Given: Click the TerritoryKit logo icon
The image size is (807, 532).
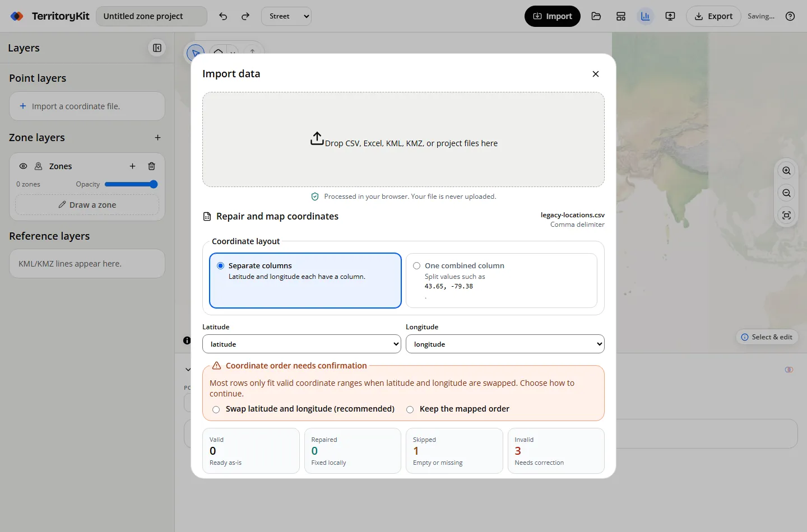Looking at the screenshot, I should [17, 16].
